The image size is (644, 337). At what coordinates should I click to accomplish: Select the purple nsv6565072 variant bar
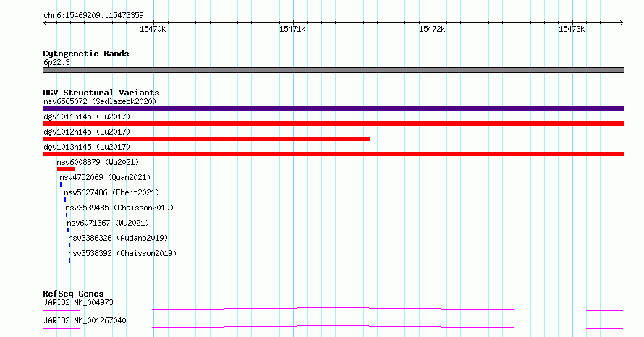pyautogui.click(x=333, y=108)
